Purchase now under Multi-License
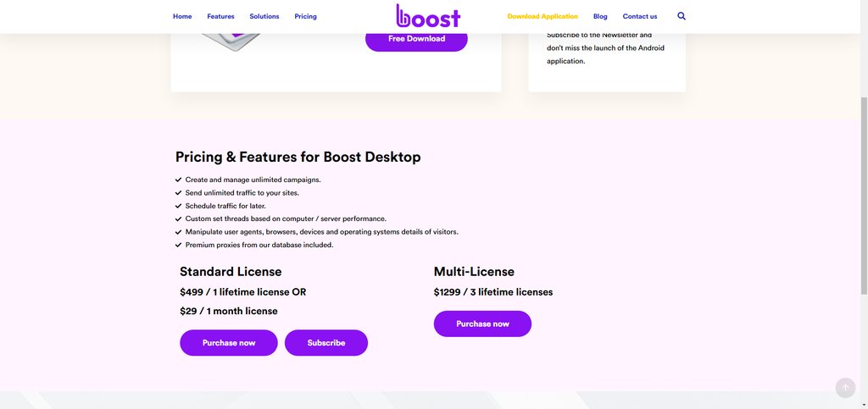Viewport: 868px width, 409px height. (482, 323)
